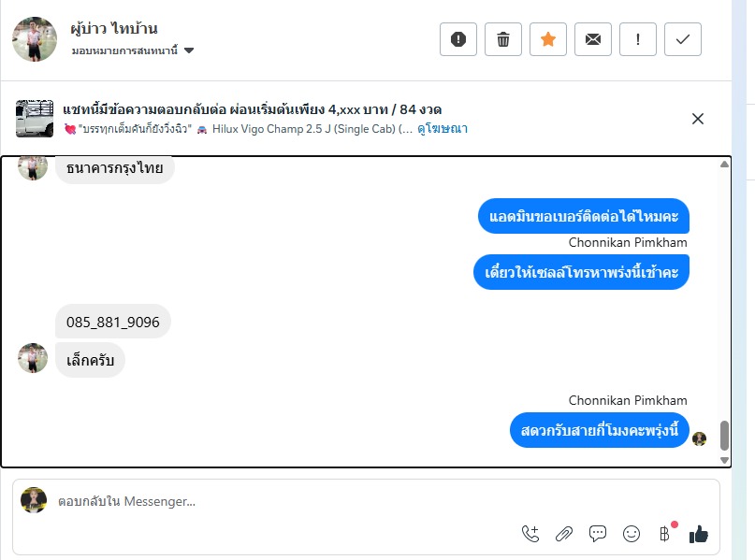Image resolution: width=755 pixels, height=560 pixels.
Task: Click the envelope mark-unread icon
Action: pyautogui.click(x=593, y=39)
